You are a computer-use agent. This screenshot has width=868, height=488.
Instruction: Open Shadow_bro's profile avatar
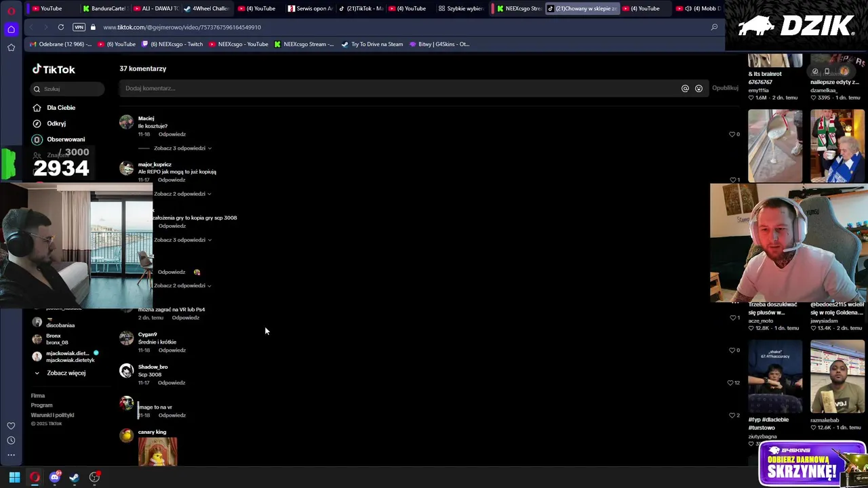tap(127, 371)
